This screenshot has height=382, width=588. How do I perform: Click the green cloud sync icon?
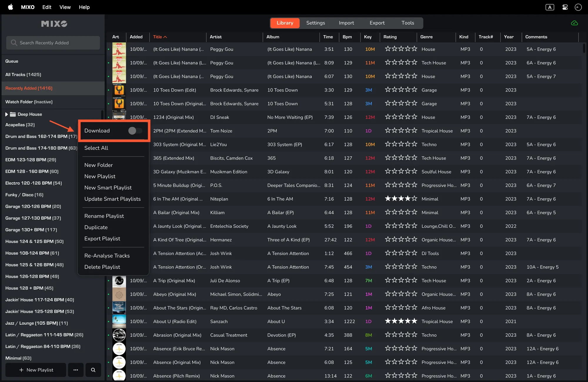coord(574,23)
